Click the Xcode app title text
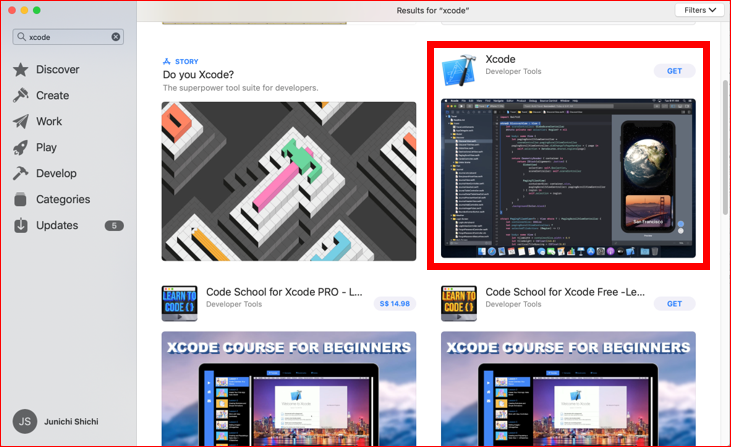This screenshot has width=731, height=447. click(x=500, y=59)
